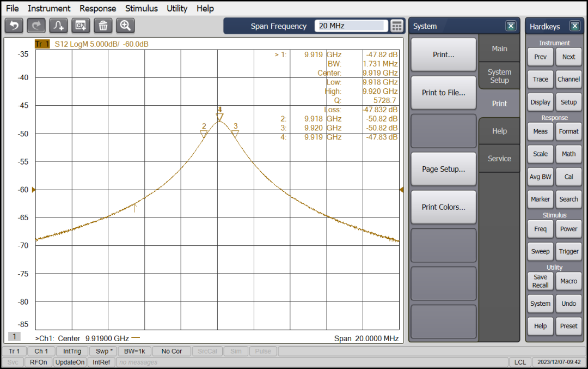Click marker 4 at trace peak
The height and width of the screenshot is (369, 588).
[x=220, y=117]
